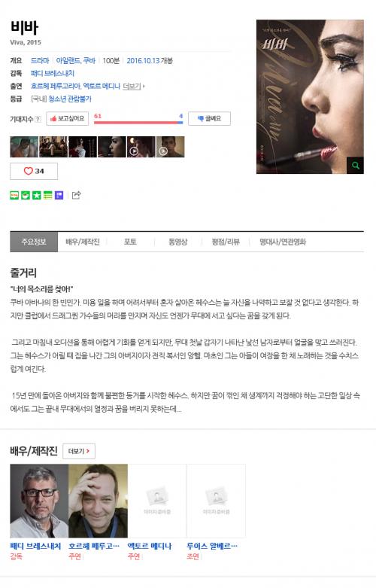The height and width of the screenshot is (588, 376).
Task: Click the green cafe share icon
Action: [x=26, y=196]
